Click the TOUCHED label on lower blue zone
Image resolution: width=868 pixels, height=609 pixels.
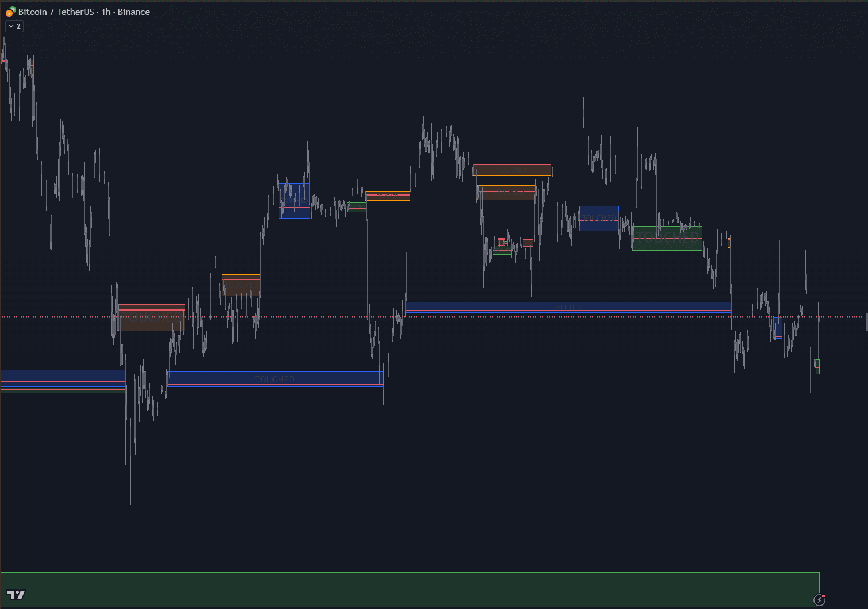coord(274,380)
